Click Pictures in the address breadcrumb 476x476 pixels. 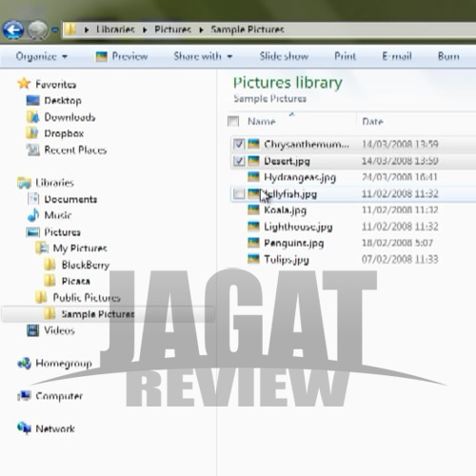point(172,30)
